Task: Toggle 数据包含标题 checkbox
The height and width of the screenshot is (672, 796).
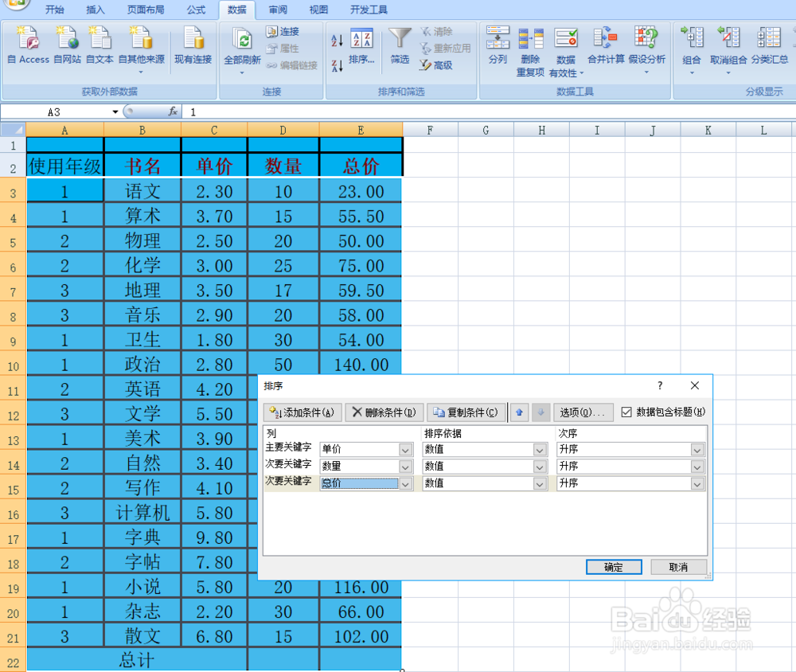Action: click(626, 412)
